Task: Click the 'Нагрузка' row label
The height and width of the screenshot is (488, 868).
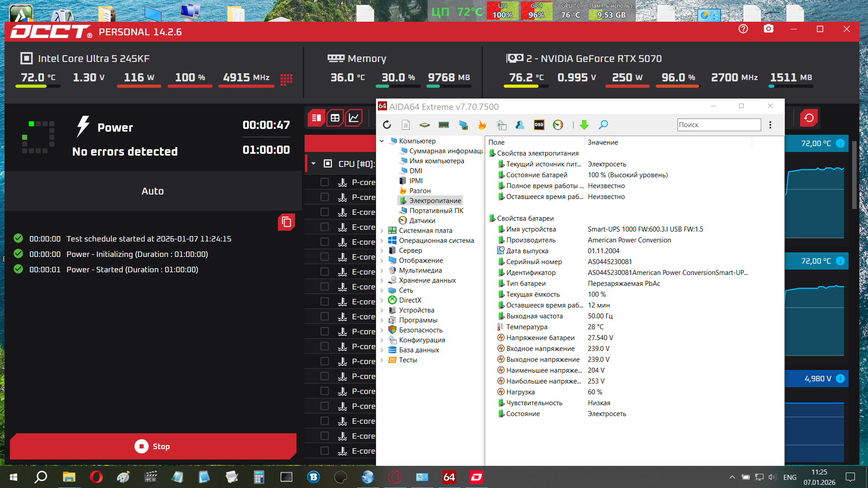Action: pos(520,392)
